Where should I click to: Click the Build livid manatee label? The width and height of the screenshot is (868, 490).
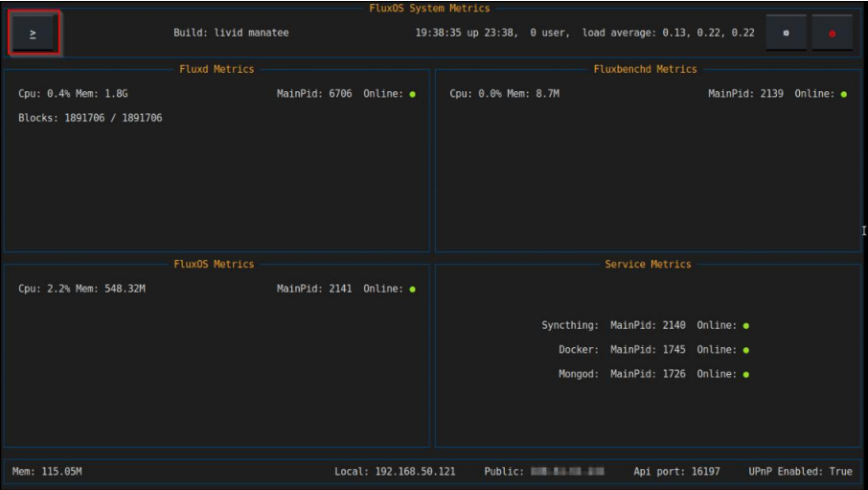[x=231, y=33]
